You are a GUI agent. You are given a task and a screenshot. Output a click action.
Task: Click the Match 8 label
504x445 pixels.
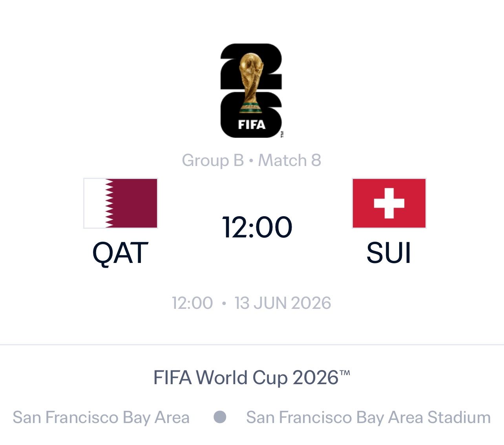pos(290,160)
